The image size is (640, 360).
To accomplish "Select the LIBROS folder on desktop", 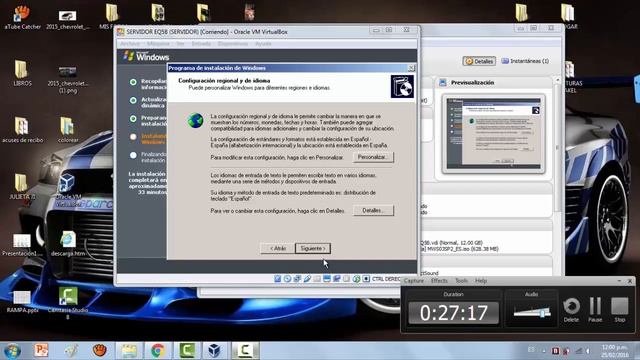I will pos(22,73).
